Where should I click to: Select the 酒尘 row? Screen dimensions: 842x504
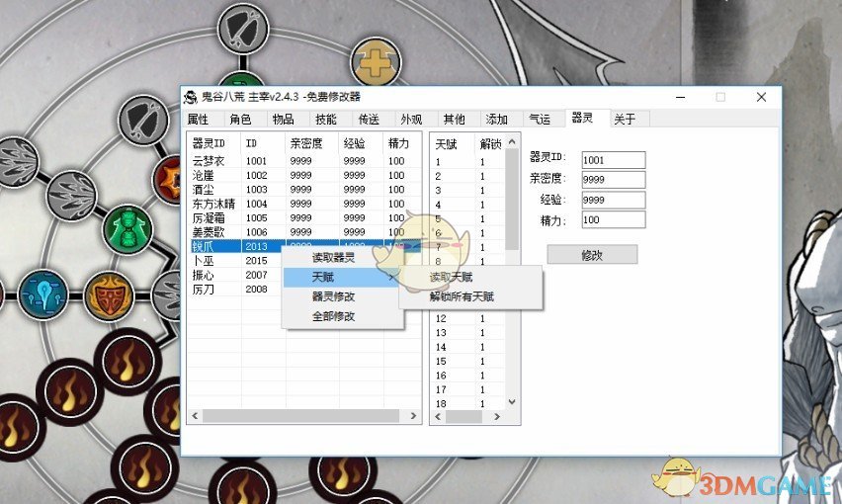pos(304,190)
